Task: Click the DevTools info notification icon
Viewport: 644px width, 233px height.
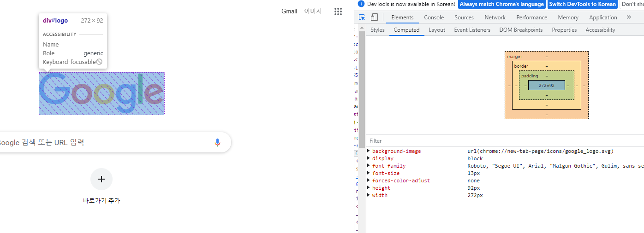Action: [x=361, y=4]
